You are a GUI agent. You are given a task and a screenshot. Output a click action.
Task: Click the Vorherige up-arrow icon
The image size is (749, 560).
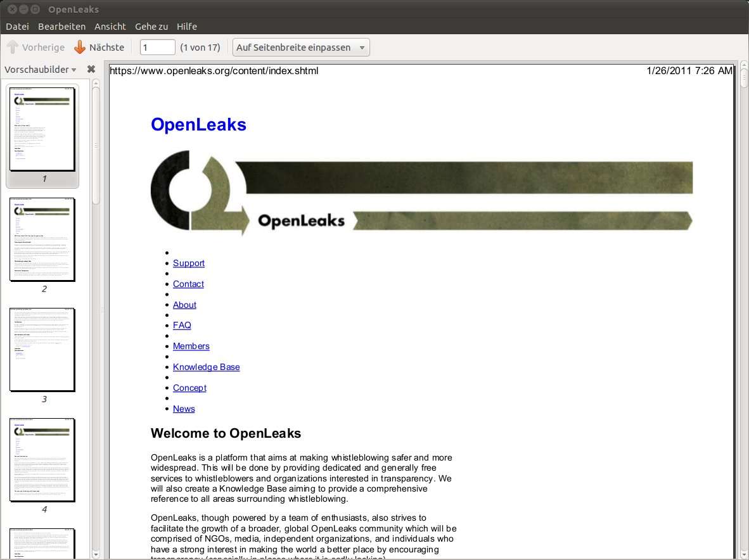pyautogui.click(x=11, y=46)
